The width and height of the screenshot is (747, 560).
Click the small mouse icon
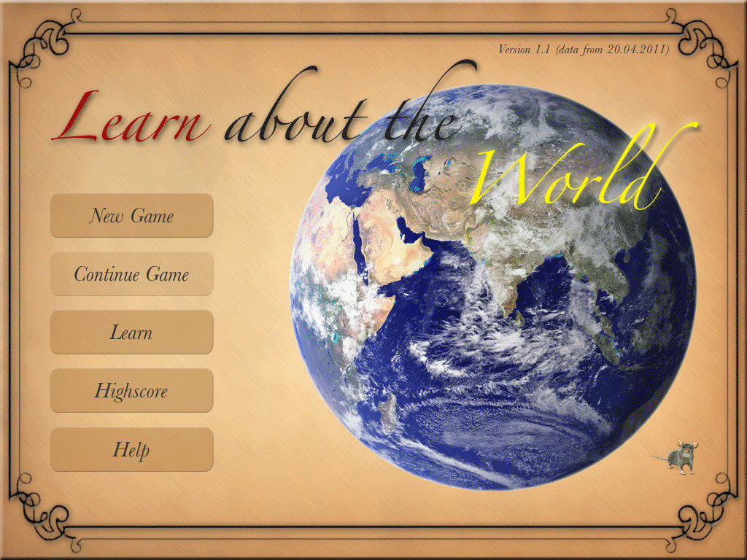(676, 457)
